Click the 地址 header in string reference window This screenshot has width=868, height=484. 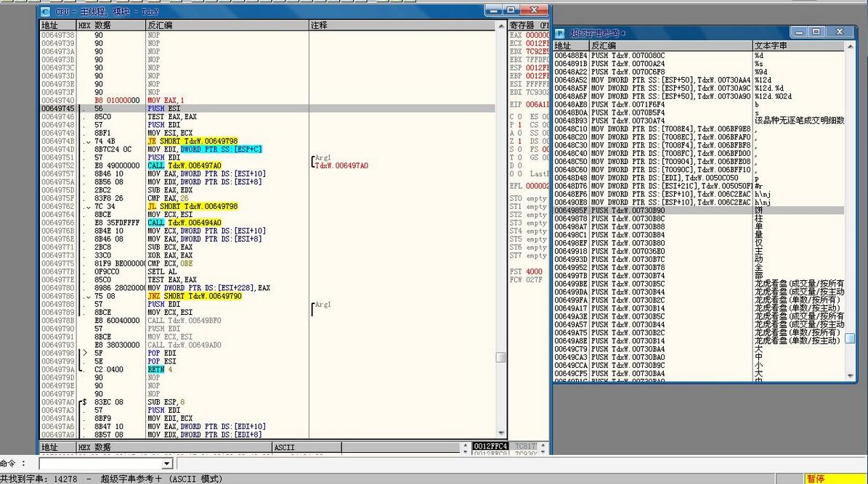570,46
